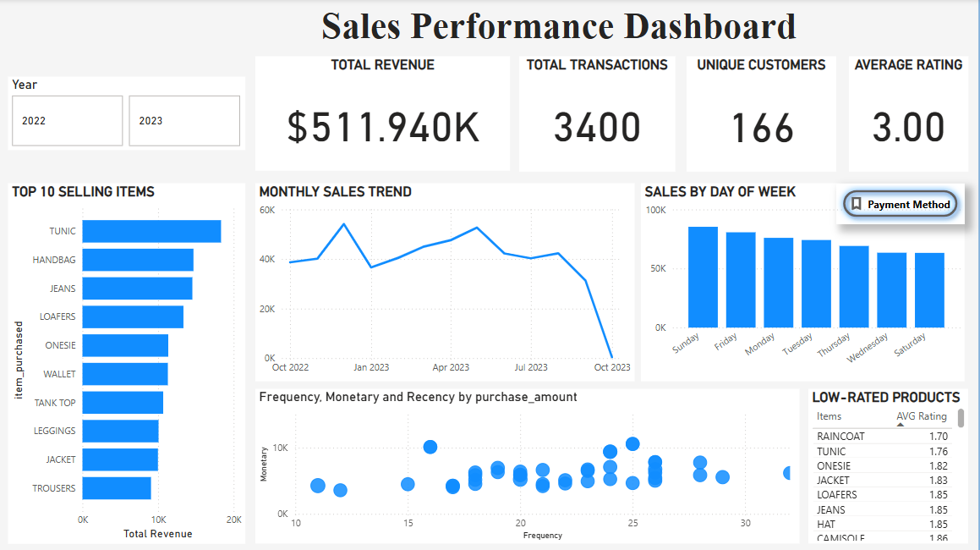Sort table by AVG Rating header
Viewport: 980px width, 550px height.
921,416
